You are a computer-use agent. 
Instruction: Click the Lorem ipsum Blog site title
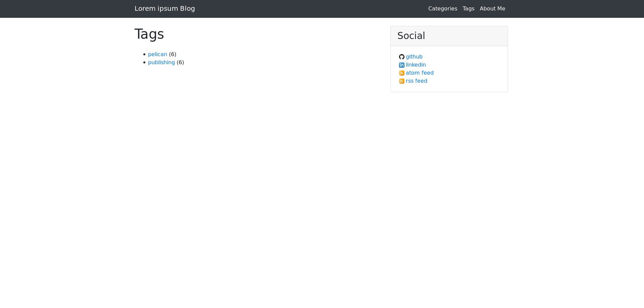pos(165,9)
